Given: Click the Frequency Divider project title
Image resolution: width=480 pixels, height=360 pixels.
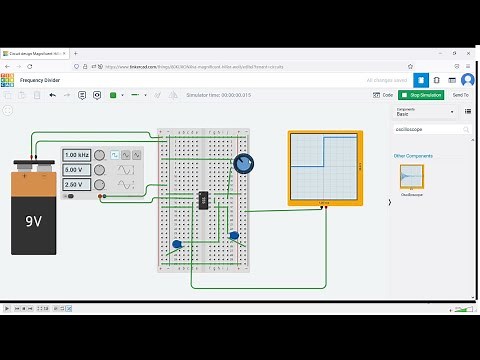Looking at the screenshot, I should [x=40, y=80].
